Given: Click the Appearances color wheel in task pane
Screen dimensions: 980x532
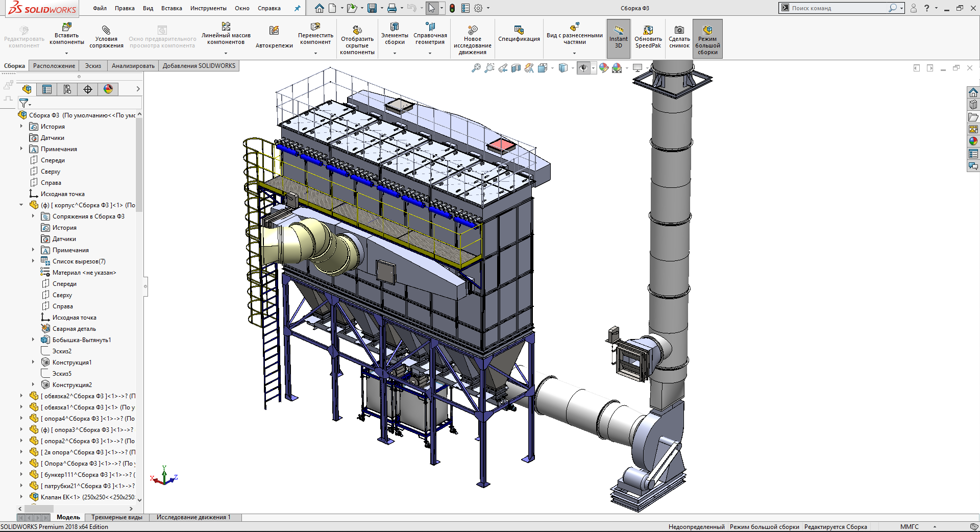Looking at the screenshot, I should [x=973, y=141].
